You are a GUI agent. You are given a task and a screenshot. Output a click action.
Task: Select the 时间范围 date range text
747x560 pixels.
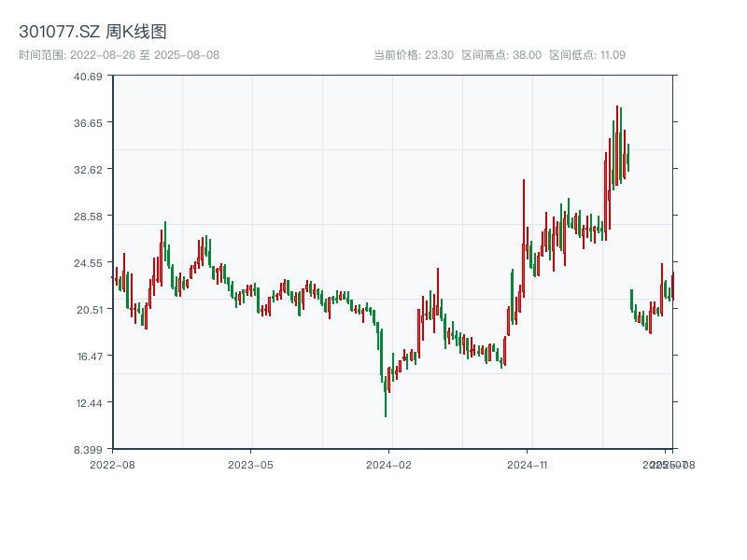click(x=120, y=55)
